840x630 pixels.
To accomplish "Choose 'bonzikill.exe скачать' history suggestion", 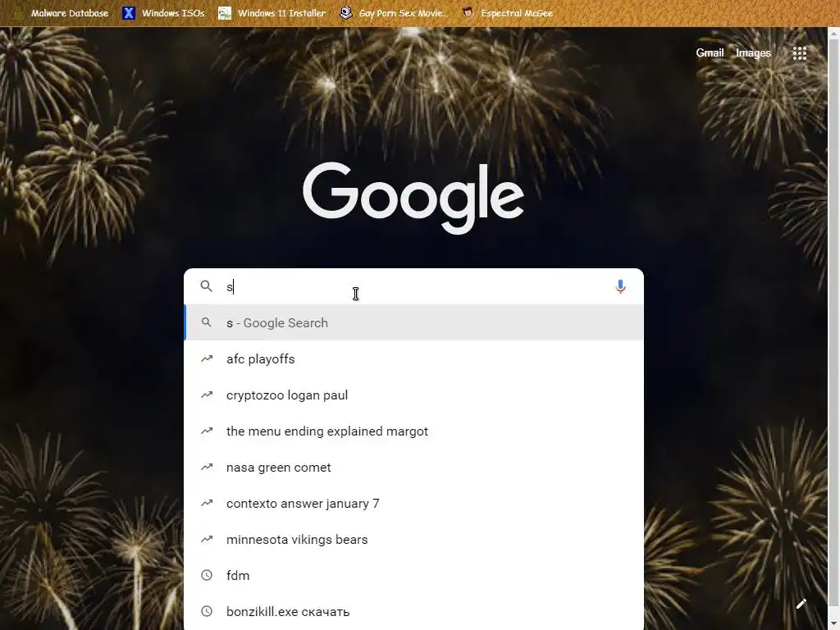I will 413,611.
